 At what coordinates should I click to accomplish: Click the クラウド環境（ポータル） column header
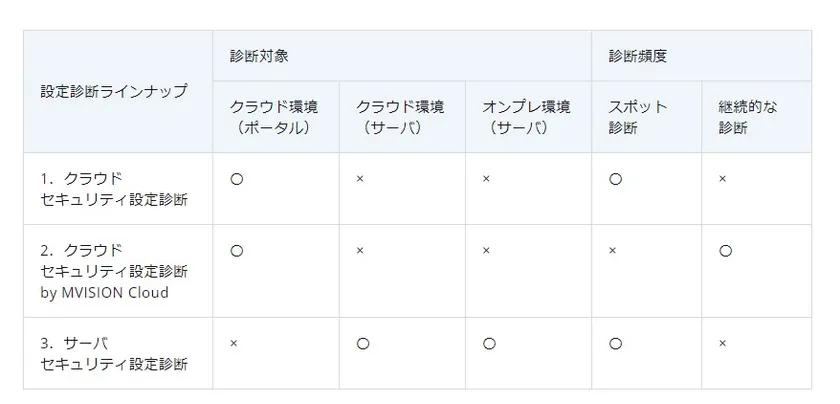274,117
